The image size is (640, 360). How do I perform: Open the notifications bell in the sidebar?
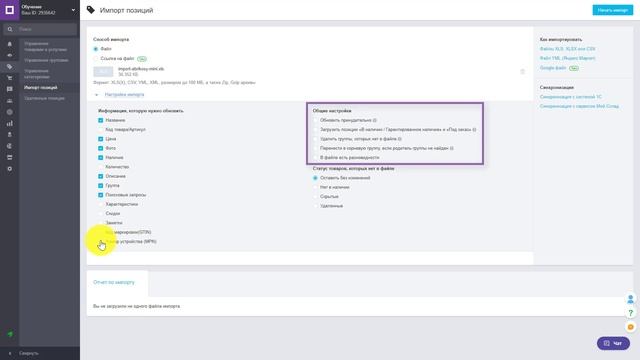coord(9,44)
